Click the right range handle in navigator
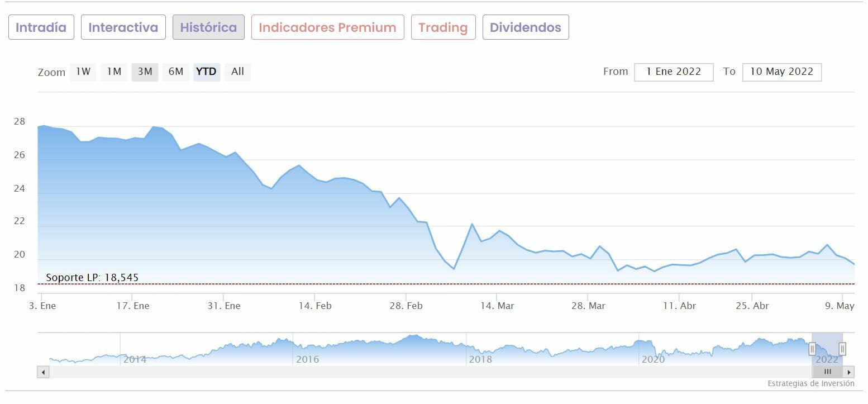This screenshot has width=868, height=404. pos(842,349)
